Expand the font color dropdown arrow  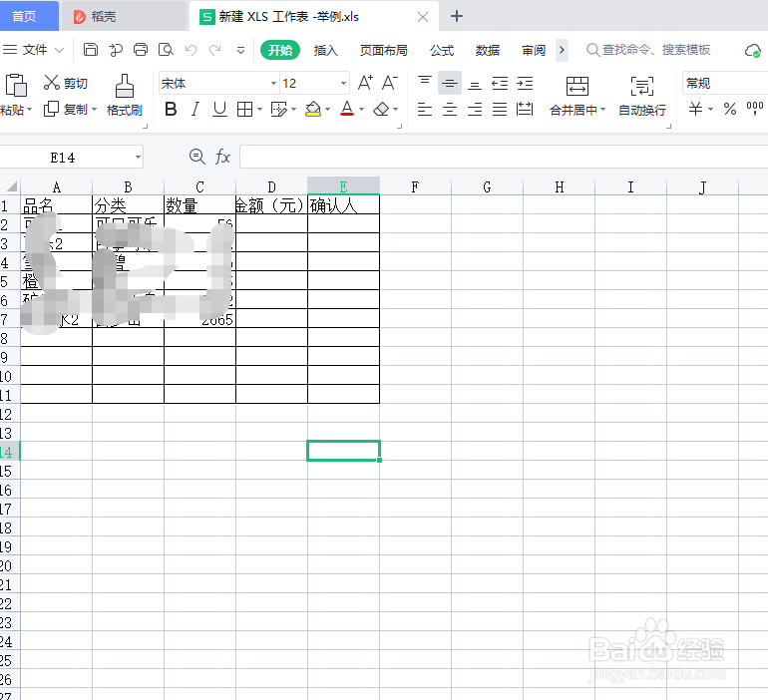tap(361, 109)
